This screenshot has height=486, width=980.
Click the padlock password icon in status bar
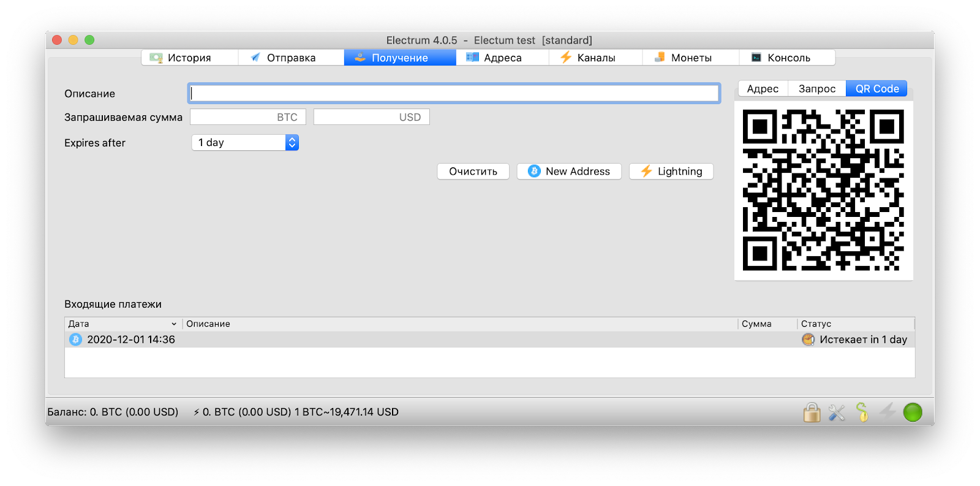coord(812,412)
